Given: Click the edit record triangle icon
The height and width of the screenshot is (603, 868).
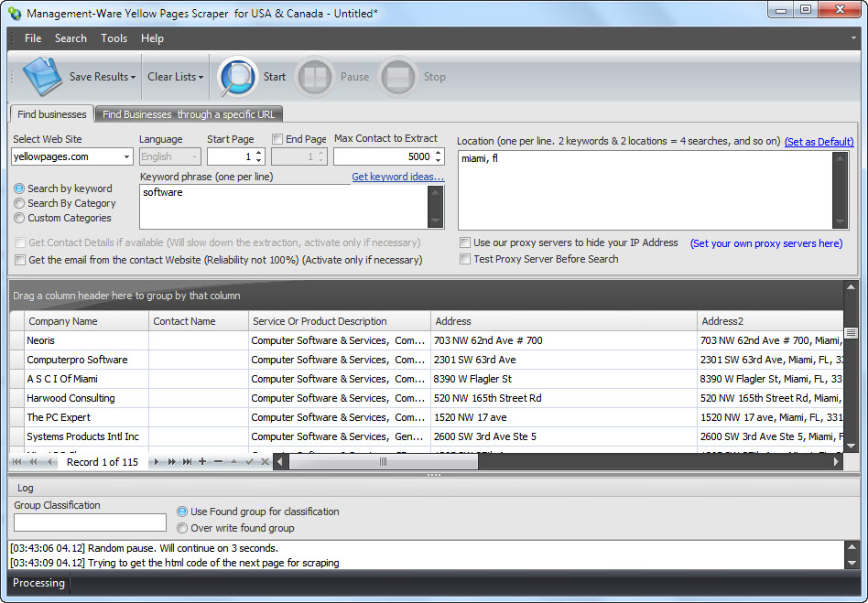Looking at the screenshot, I should pos(234,461).
